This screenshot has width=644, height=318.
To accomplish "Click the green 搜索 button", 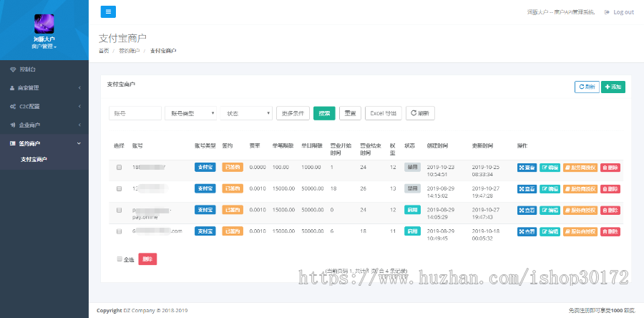I will [324, 113].
